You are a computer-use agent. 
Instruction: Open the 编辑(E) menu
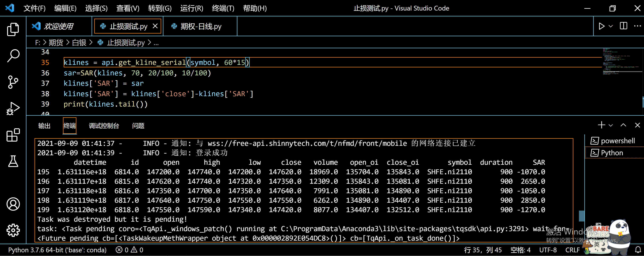click(65, 8)
